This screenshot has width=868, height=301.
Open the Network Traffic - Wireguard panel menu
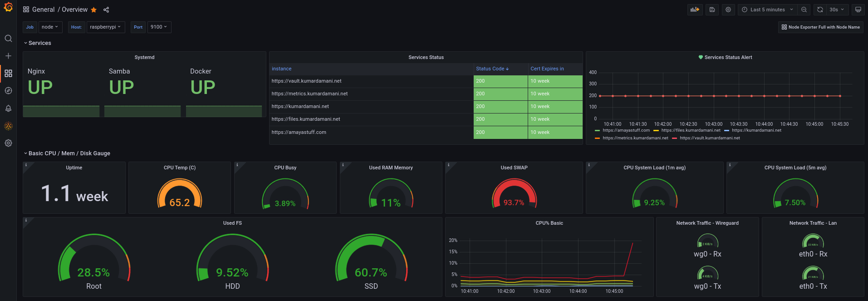coord(707,223)
